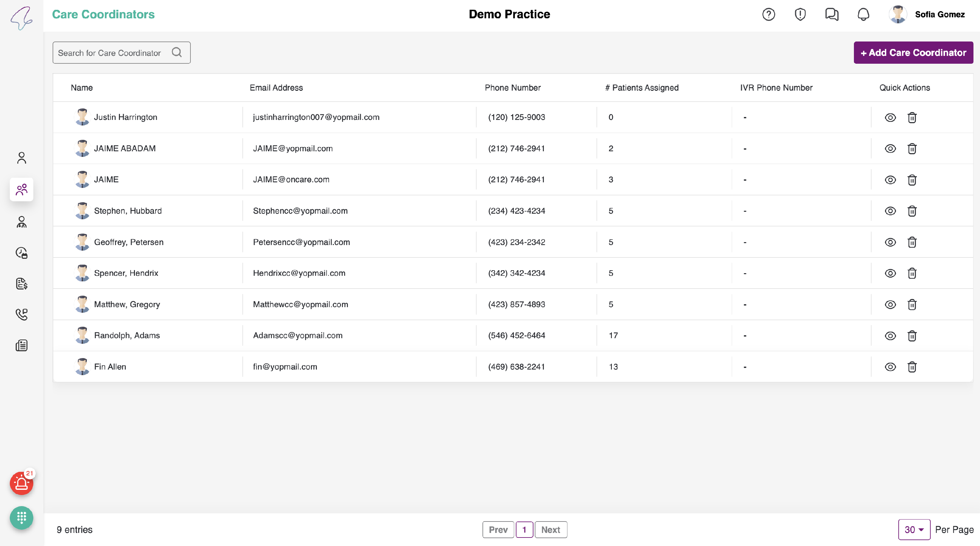Open the help question mark icon
The width and height of the screenshot is (980, 546).
click(x=768, y=14)
